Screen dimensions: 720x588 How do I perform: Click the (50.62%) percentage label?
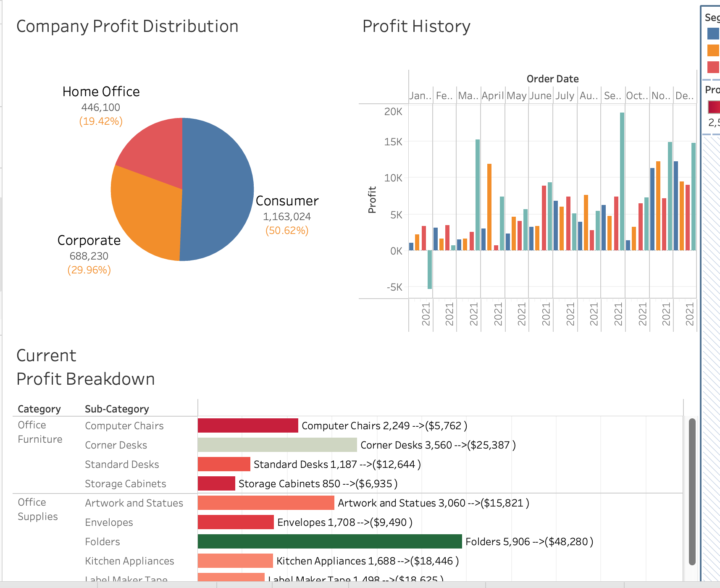[x=287, y=231]
